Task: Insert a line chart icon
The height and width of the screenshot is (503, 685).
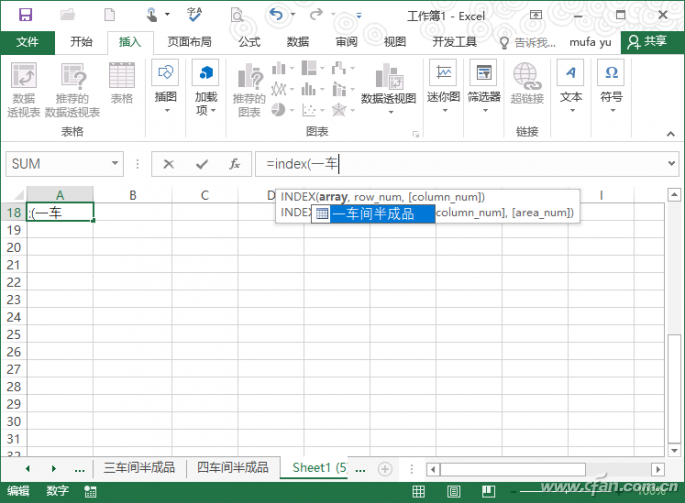Action: tap(279, 89)
